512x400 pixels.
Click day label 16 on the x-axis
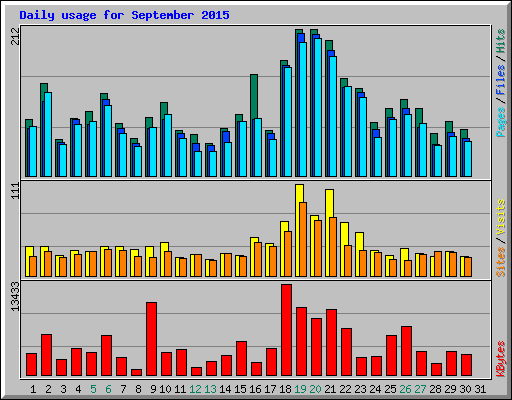[x=255, y=389]
